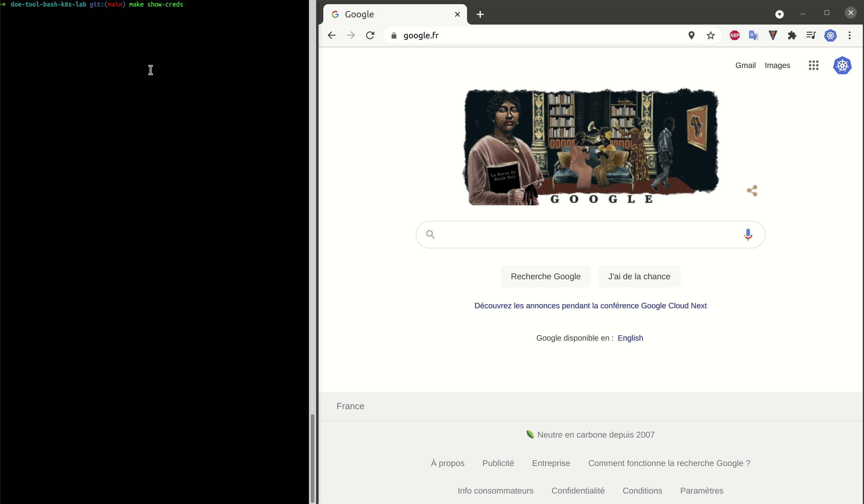Click the AdBlock Plus ABP icon
This screenshot has width=864, height=504.
click(x=734, y=35)
